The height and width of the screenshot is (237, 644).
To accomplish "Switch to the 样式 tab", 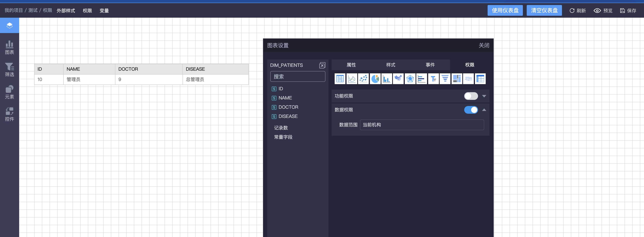I will coord(391,65).
